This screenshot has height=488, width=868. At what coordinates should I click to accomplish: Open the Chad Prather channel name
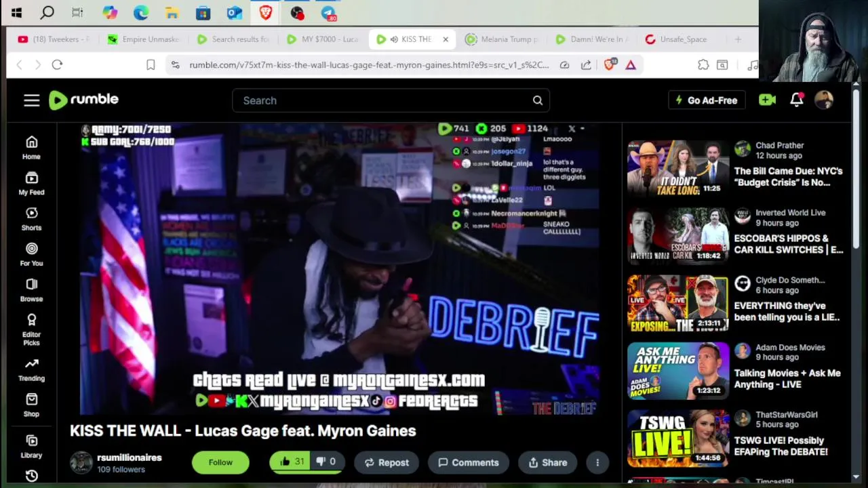click(x=780, y=145)
